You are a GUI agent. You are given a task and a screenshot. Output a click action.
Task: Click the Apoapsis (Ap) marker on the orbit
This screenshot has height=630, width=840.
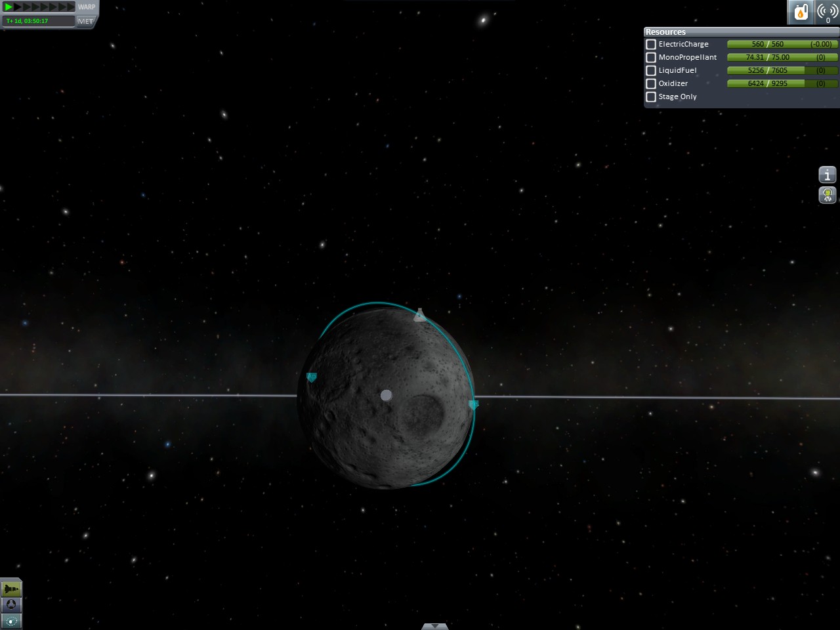pos(312,377)
